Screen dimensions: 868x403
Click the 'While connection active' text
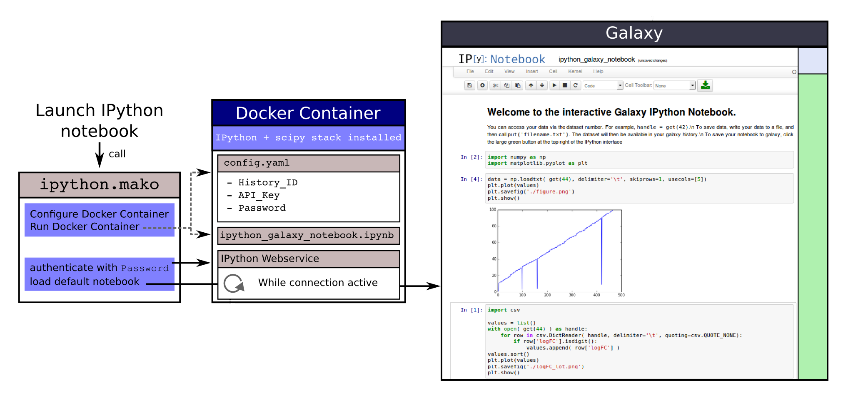[x=318, y=283]
